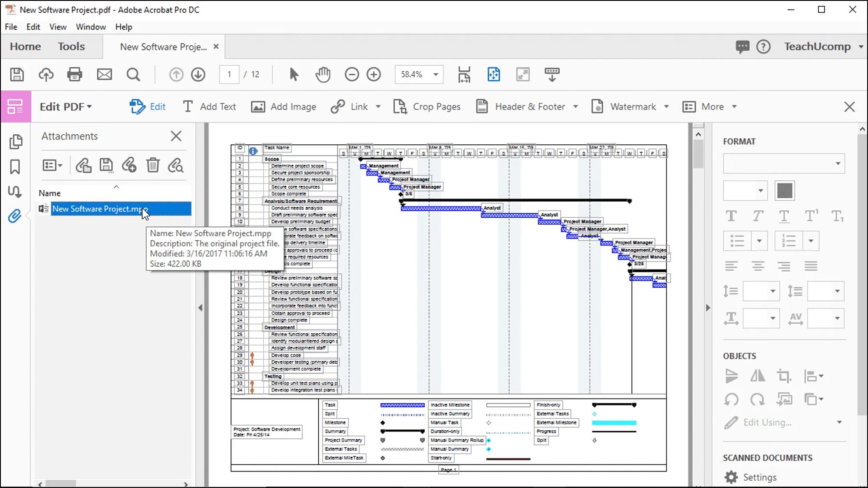The height and width of the screenshot is (488, 868).
Task: Expand the Watermark dropdown
Action: point(667,106)
